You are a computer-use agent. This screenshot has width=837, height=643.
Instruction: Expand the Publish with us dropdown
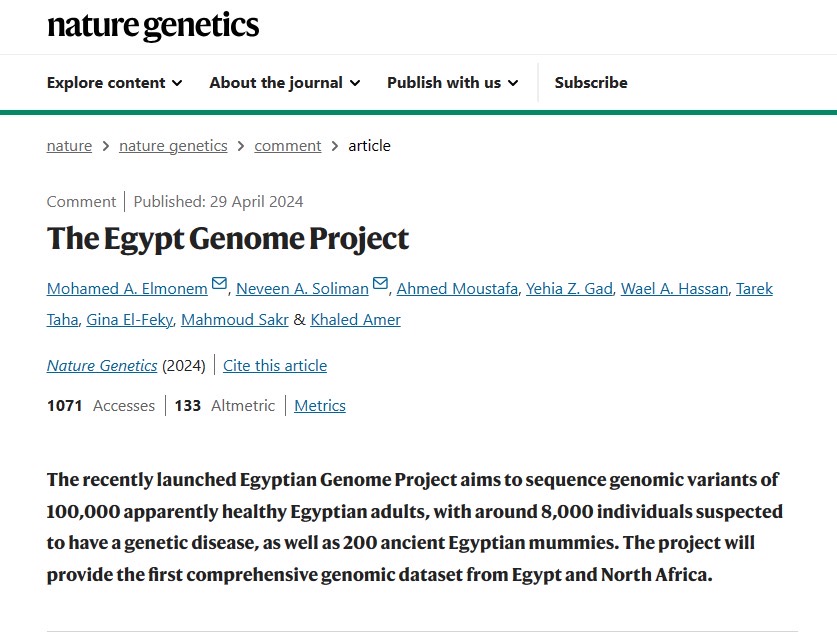pyautogui.click(x=452, y=83)
